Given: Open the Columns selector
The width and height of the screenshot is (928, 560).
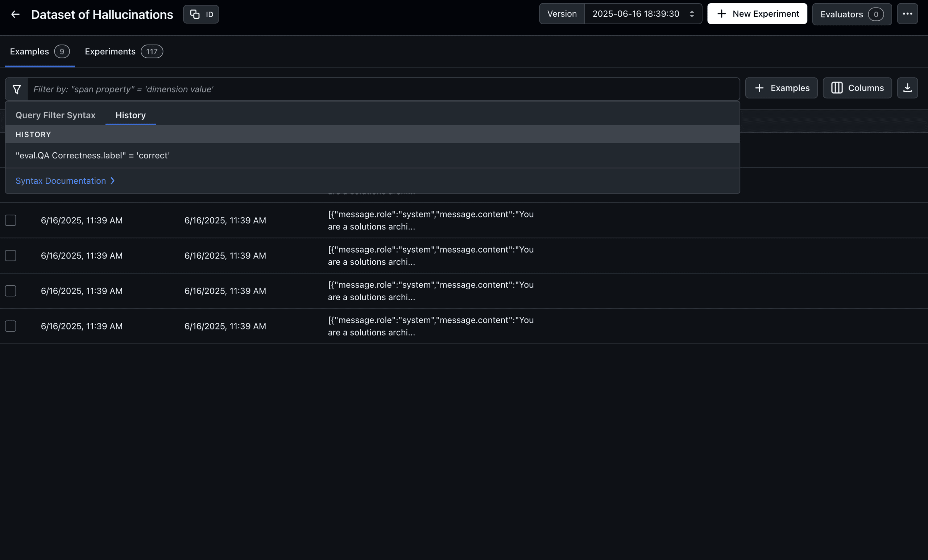Looking at the screenshot, I should pyautogui.click(x=857, y=88).
